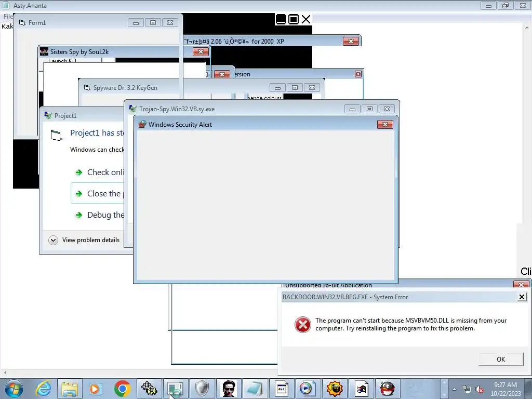532x399 pixels.
Task: Click the Spyware Dr. 3.2 KeyGen title icon
Action: [87, 87]
